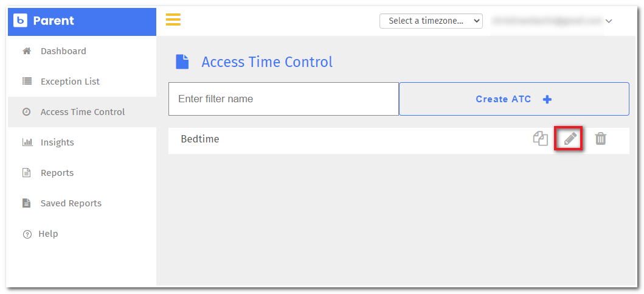This screenshot has height=294, width=644.
Task: Expand the account email dropdown arrow
Action: click(609, 21)
